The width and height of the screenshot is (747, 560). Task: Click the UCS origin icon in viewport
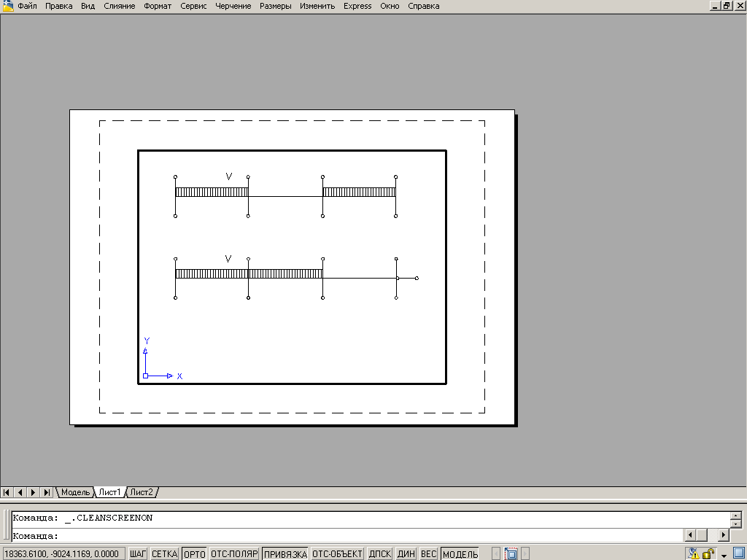[145, 376]
